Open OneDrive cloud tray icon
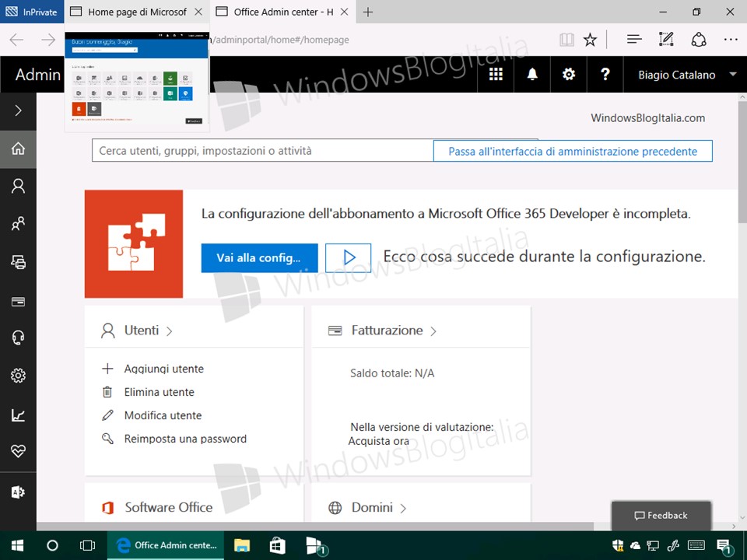 coord(635,545)
